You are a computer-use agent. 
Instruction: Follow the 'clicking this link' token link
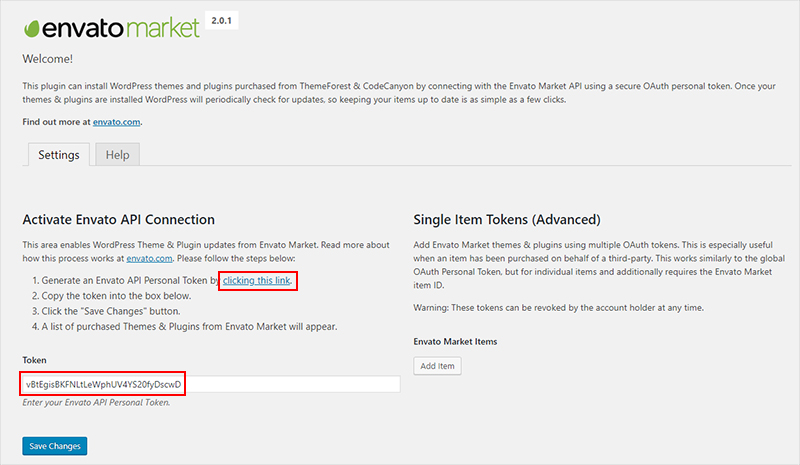[257, 280]
